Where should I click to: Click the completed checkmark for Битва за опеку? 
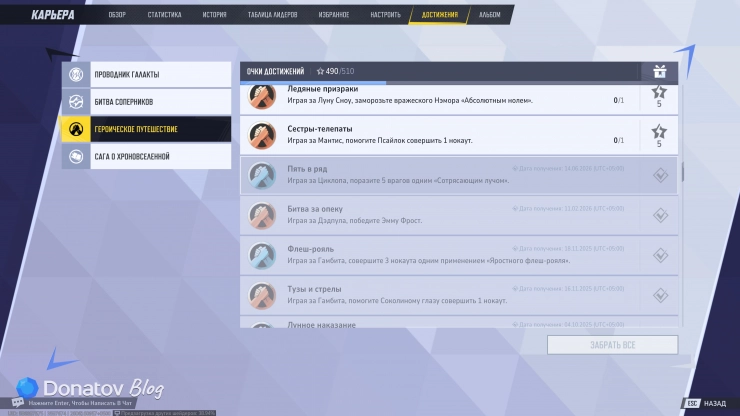[x=660, y=215]
